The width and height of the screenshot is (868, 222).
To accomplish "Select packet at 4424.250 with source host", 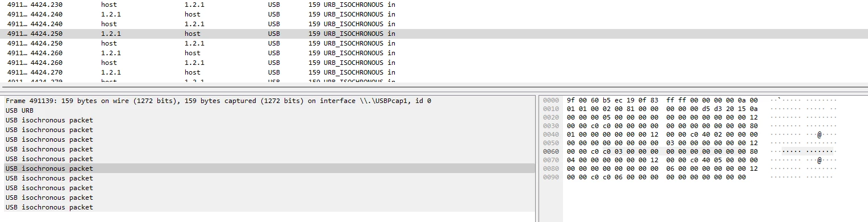I will tap(434, 43).
